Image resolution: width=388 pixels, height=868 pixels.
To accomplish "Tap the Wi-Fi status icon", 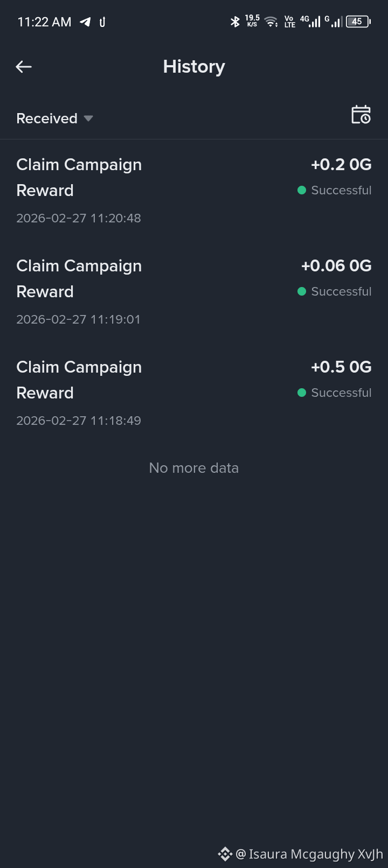I will click(x=271, y=22).
